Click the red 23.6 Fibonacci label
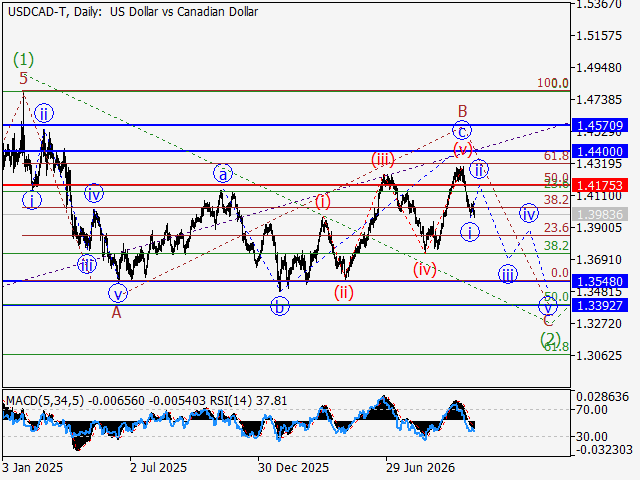 [x=556, y=228]
